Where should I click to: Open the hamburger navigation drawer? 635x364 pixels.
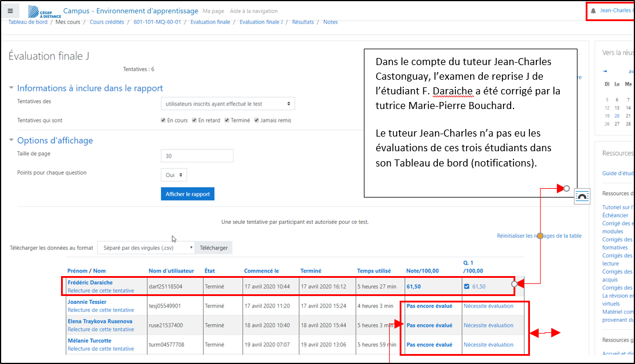coord(11,11)
